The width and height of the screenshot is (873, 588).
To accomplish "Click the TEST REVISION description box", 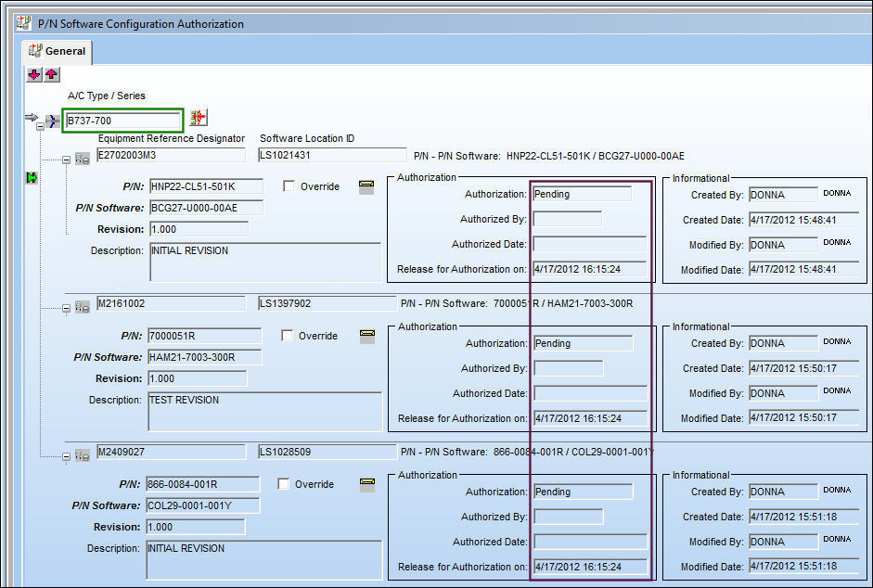I will [265, 411].
